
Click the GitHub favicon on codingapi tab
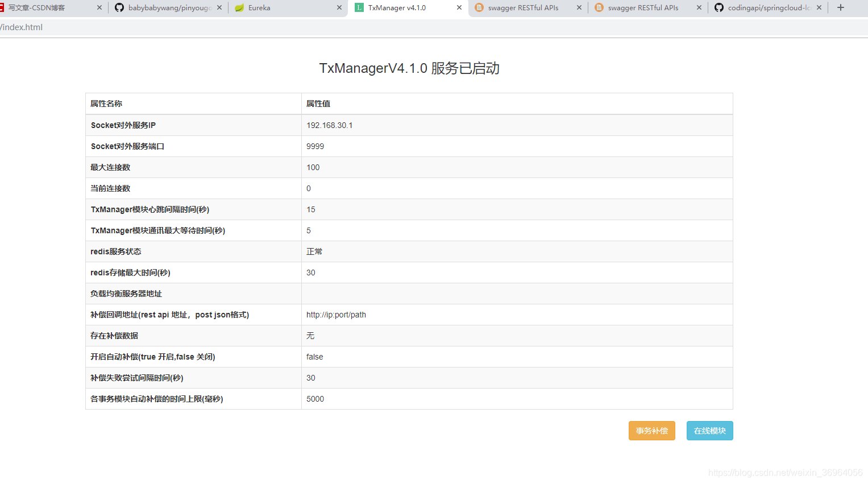719,8
